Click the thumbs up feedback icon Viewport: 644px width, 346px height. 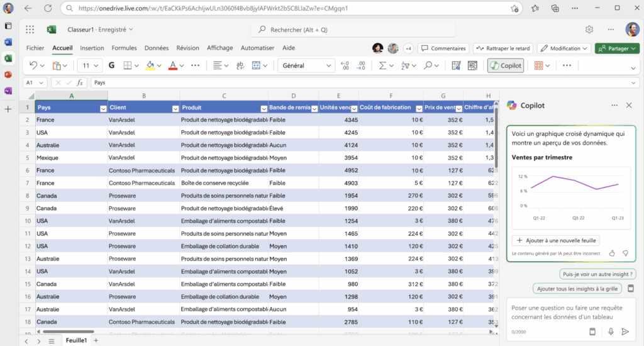[x=612, y=253]
